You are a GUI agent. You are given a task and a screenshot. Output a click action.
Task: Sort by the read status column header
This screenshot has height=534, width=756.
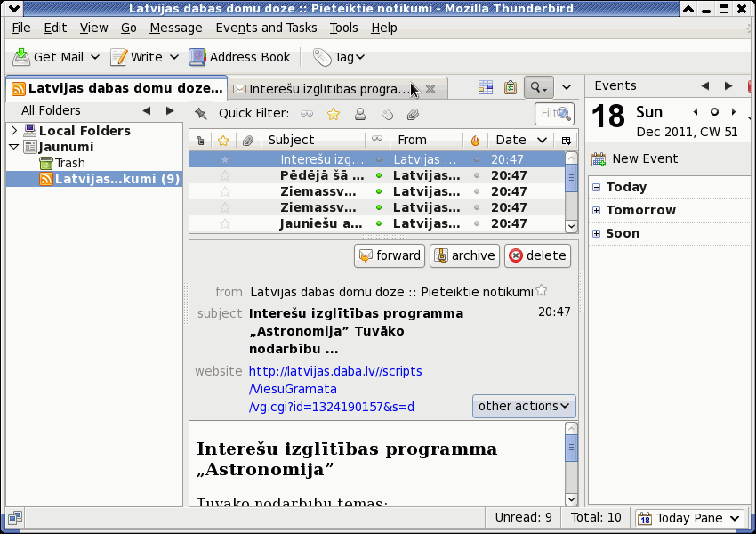(x=377, y=140)
